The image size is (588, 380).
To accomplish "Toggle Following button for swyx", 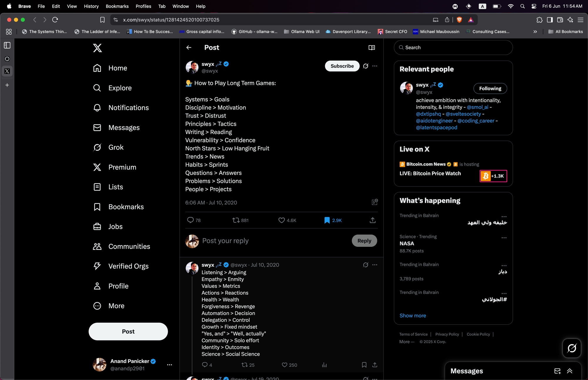I will [490, 88].
